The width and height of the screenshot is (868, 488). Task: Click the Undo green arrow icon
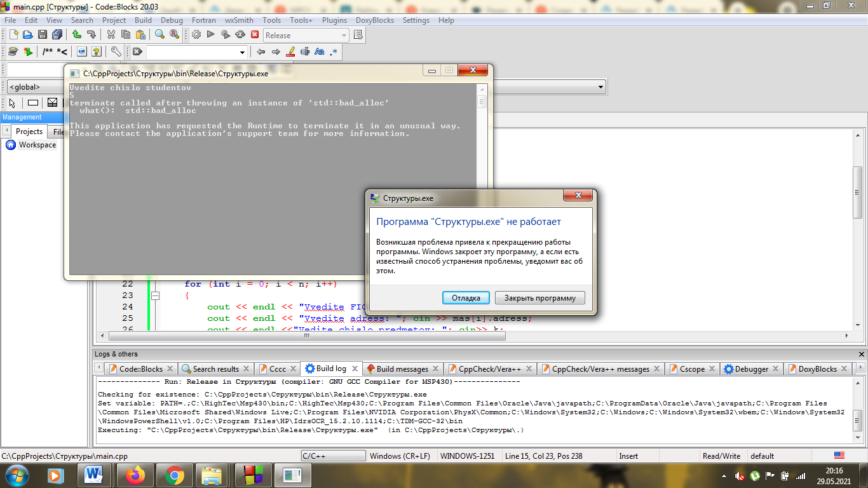point(76,35)
